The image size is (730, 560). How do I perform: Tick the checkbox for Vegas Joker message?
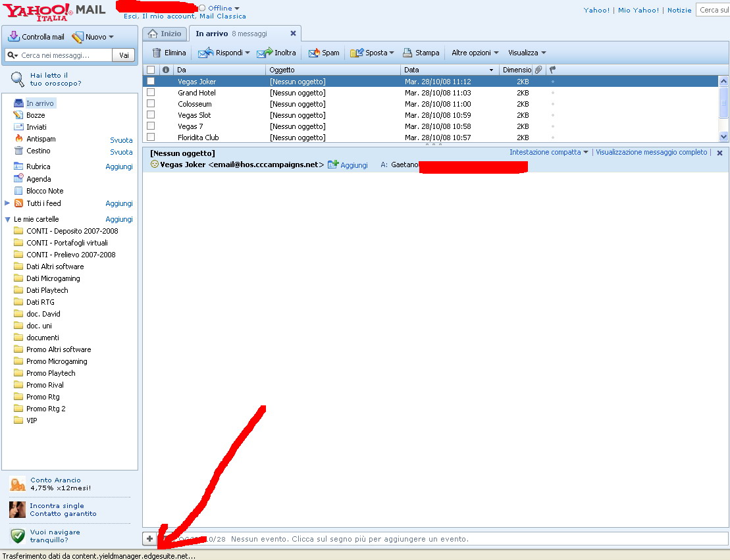pos(151,81)
